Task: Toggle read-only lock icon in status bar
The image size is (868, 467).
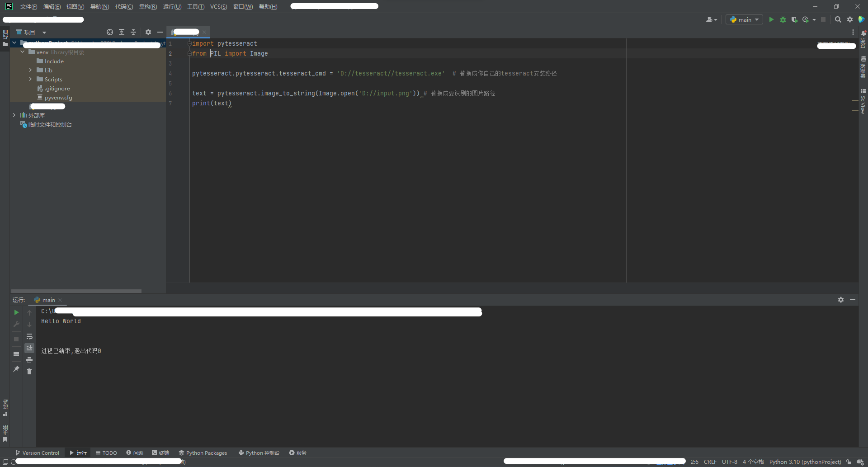Action: click(849, 462)
